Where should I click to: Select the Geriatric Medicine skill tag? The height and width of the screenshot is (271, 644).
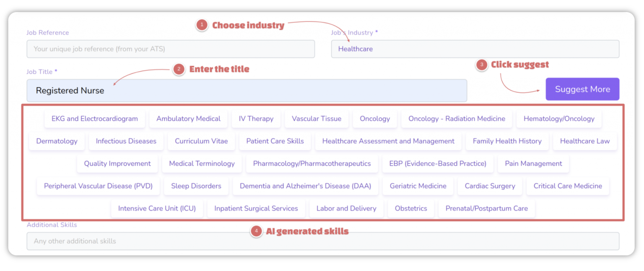pyautogui.click(x=418, y=186)
